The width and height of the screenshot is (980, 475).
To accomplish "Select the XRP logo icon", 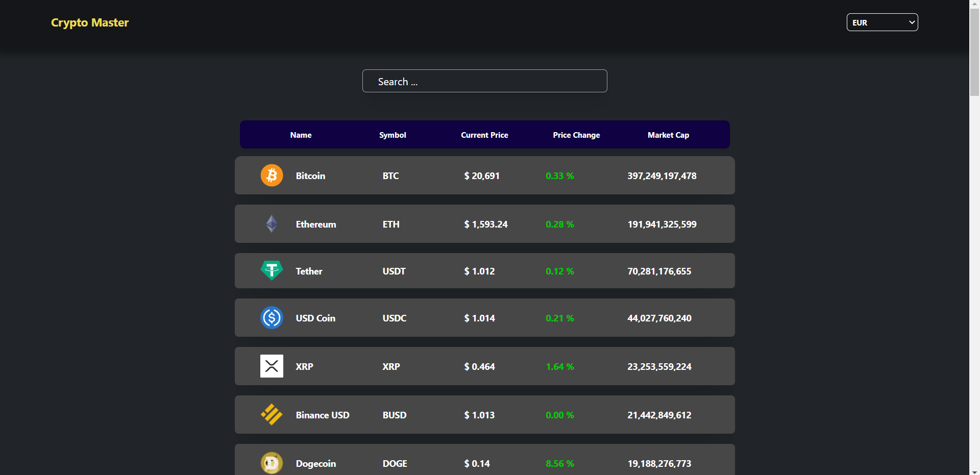I will (x=272, y=366).
